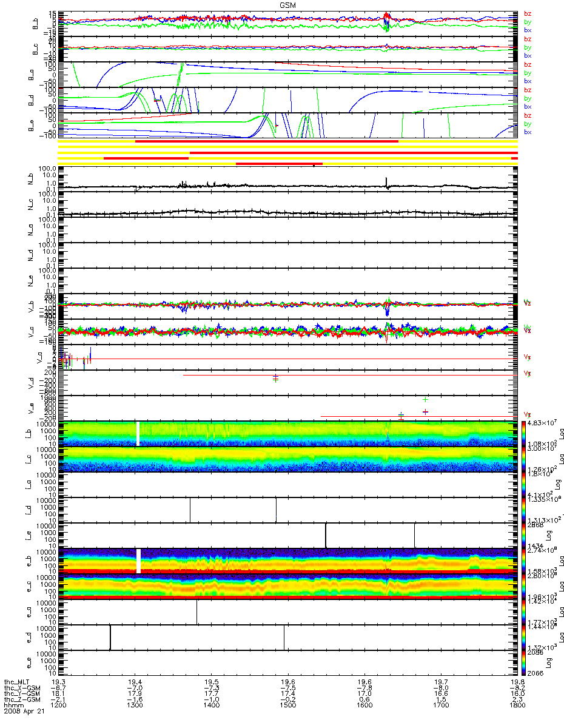The image size is (564, 728).
Task: Click the thc_Z-GSM row label
Action: tap(22, 699)
